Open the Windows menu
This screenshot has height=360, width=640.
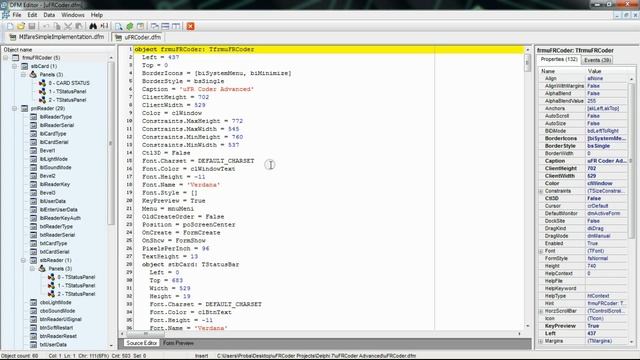73,15
